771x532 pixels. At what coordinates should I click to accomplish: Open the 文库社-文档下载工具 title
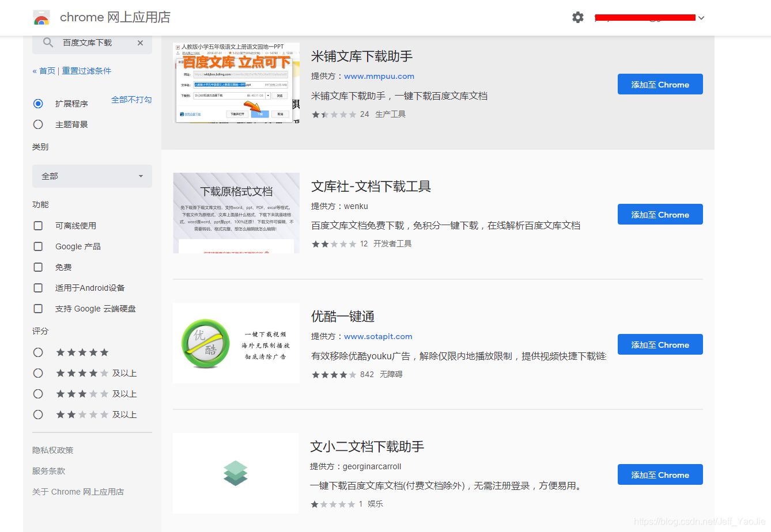pyautogui.click(x=371, y=187)
